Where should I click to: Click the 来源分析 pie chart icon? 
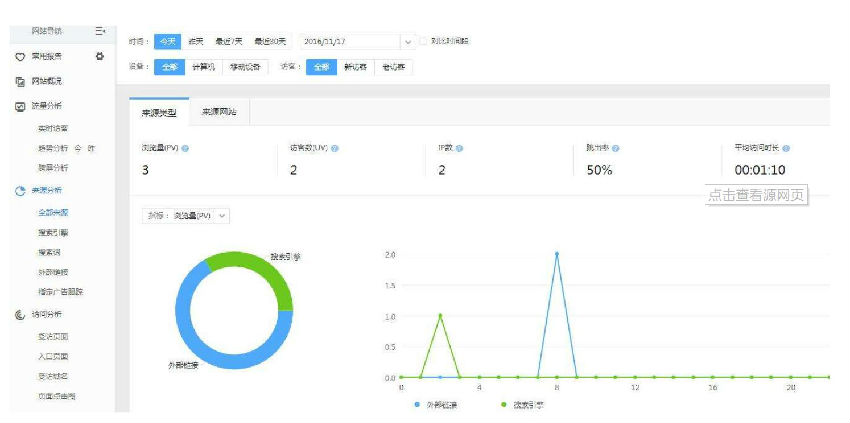pyautogui.click(x=20, y=191)
